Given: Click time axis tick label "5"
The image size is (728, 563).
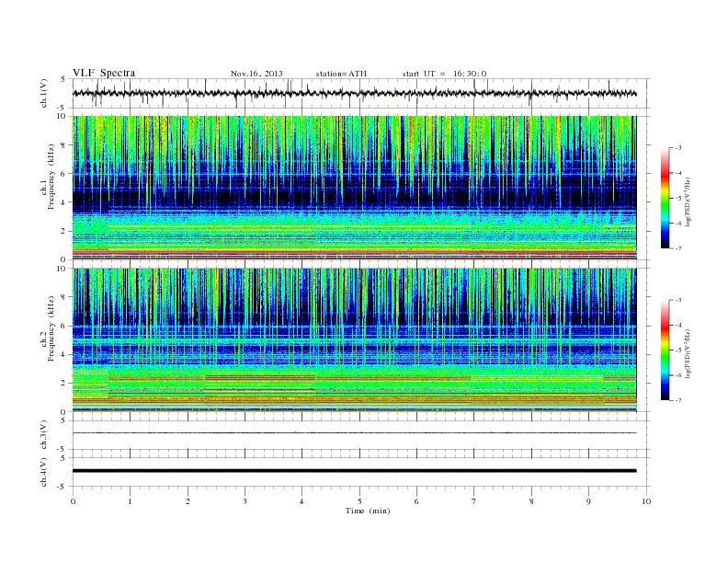Looking at the screenshot, I should (359, 501).
